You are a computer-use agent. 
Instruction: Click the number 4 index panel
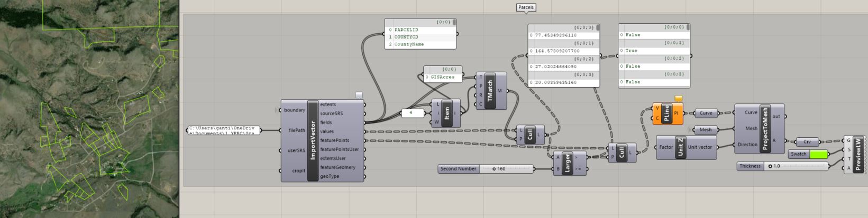[413, 113]
